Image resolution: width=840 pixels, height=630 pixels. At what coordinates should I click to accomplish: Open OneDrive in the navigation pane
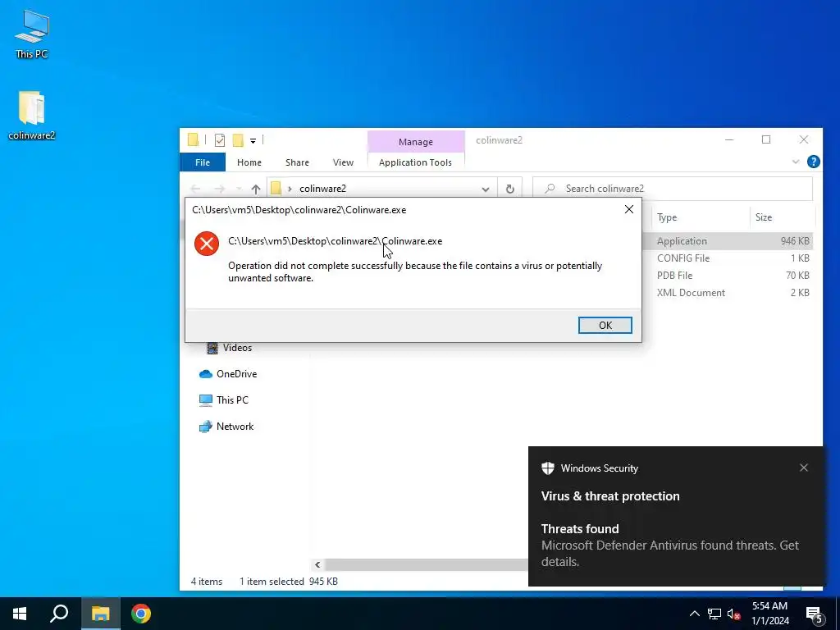pos(228,374)
